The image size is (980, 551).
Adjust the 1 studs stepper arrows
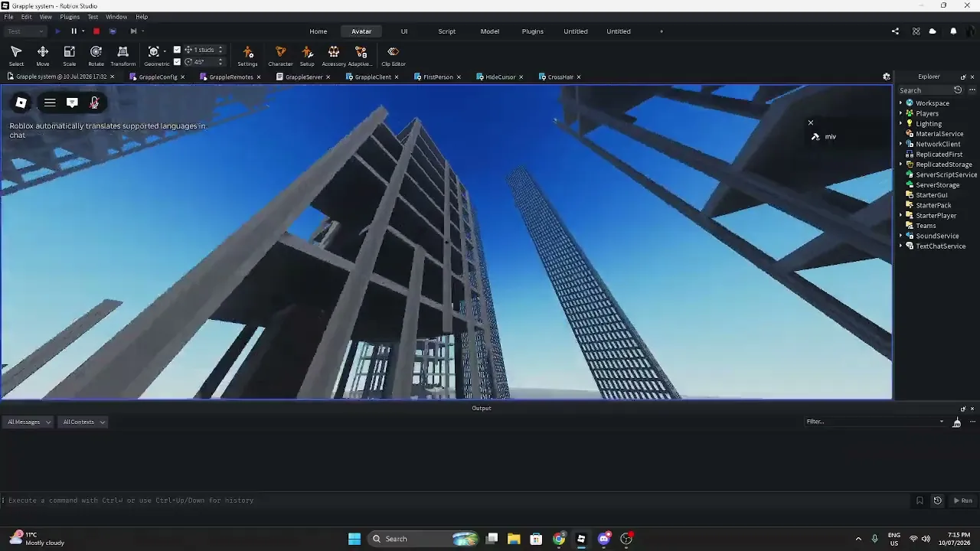(220, 50)
